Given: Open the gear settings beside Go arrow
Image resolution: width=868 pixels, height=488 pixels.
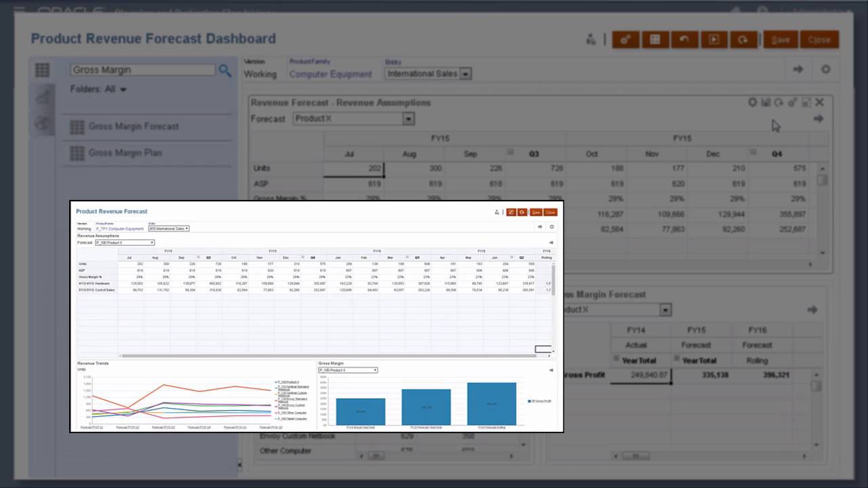Looking at the screenshot, I should coord(825,69).
